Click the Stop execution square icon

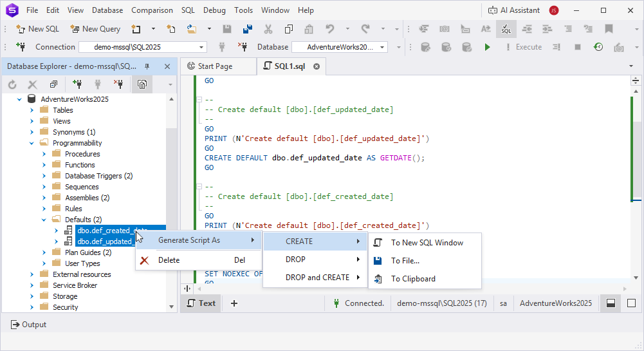pos(578,47)
